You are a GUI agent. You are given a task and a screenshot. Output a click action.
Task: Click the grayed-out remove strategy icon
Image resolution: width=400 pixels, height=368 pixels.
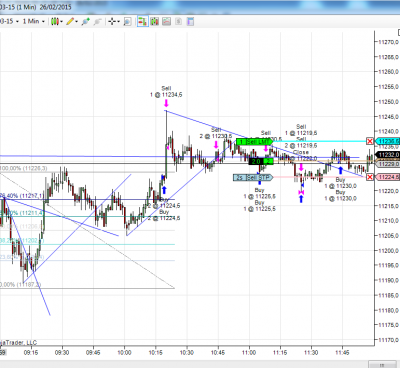click(97, 22)
